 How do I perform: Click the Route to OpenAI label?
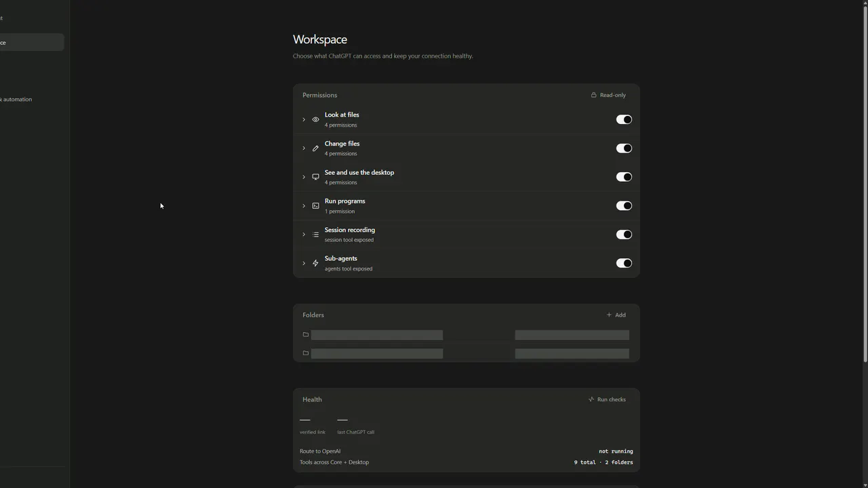pyautogui.click(x=320, y=451)
